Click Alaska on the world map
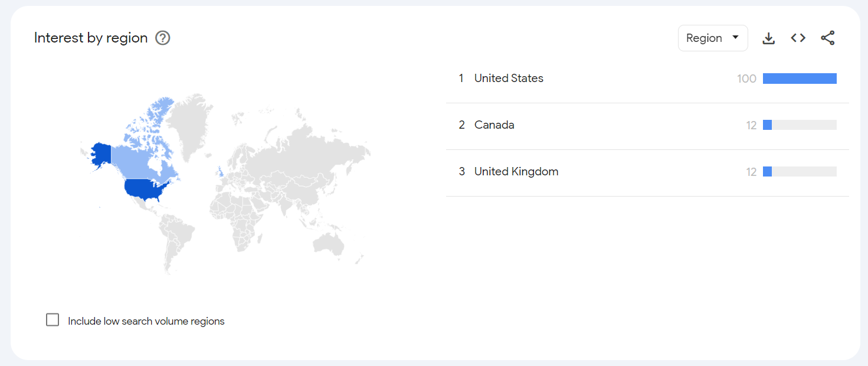This screenshot has width=868, height=366. point(100,154)
